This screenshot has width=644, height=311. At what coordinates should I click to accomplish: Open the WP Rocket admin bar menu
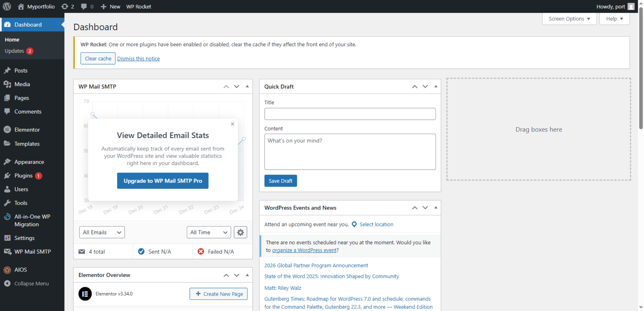coord(138,6)
